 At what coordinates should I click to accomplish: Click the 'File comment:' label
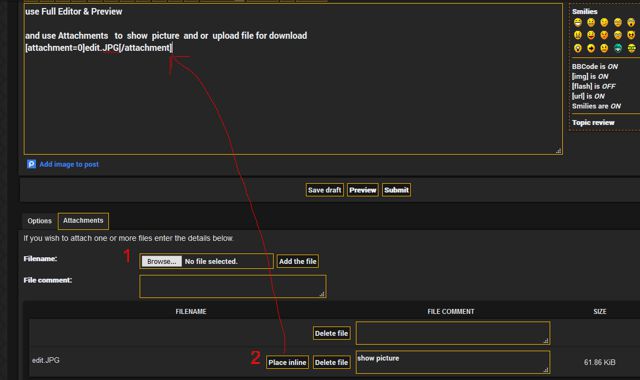click(x=48, y=280)
